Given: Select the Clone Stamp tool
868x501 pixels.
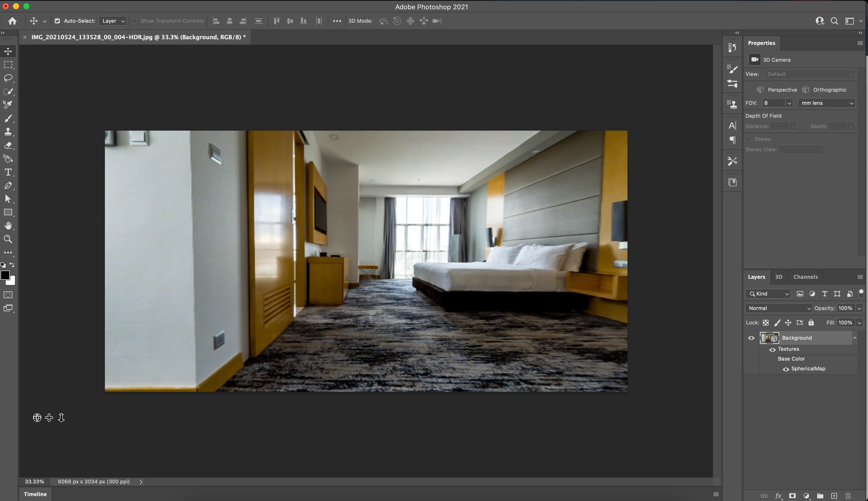Looking at the screenshot, I should (x=8, y=132).
